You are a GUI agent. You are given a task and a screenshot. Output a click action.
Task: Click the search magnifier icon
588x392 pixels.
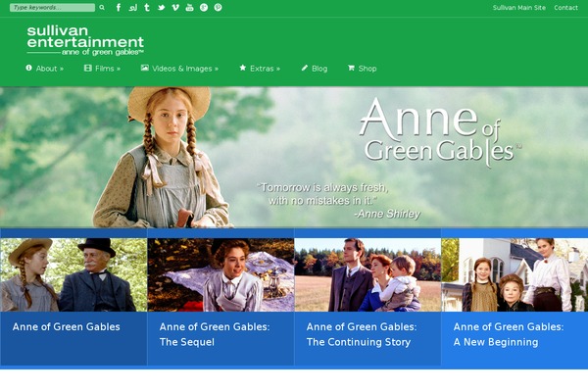[102, 7]
